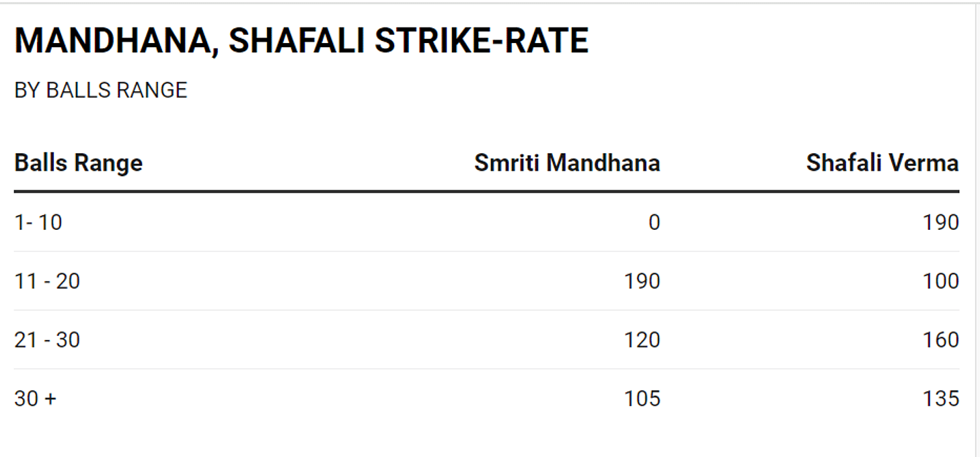The height and width of the screenshot is (457, 980).
Task: Click Mandhana's 0 value in 1-10 row
Action: (654, 222)
